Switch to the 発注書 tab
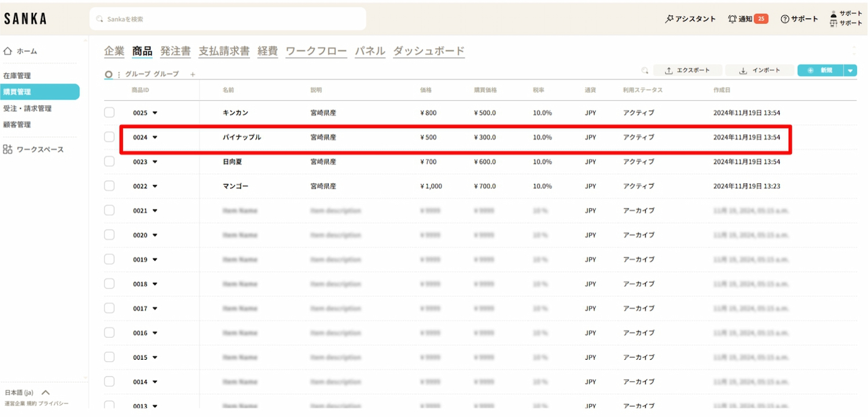Viewport: 868px width, 417px height. (x=175, y=51)
